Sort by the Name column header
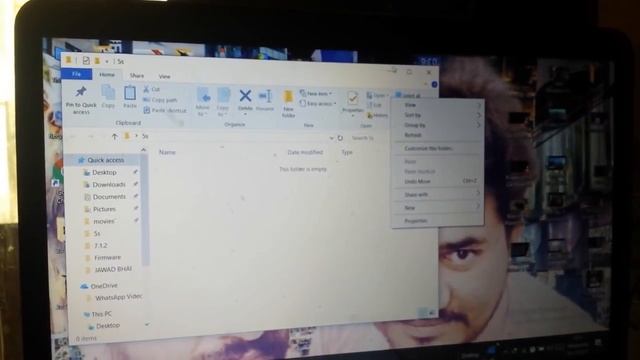 point(167,152)
